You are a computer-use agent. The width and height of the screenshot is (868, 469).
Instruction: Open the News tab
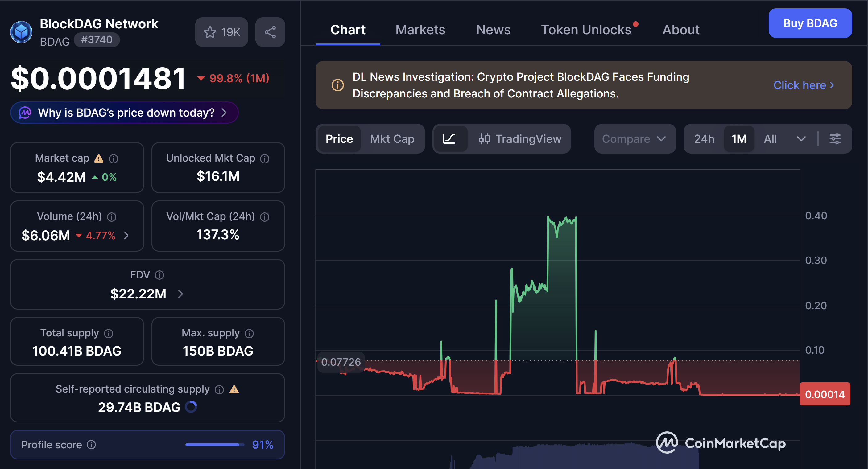pyautogui.click(x=493, y=30)
